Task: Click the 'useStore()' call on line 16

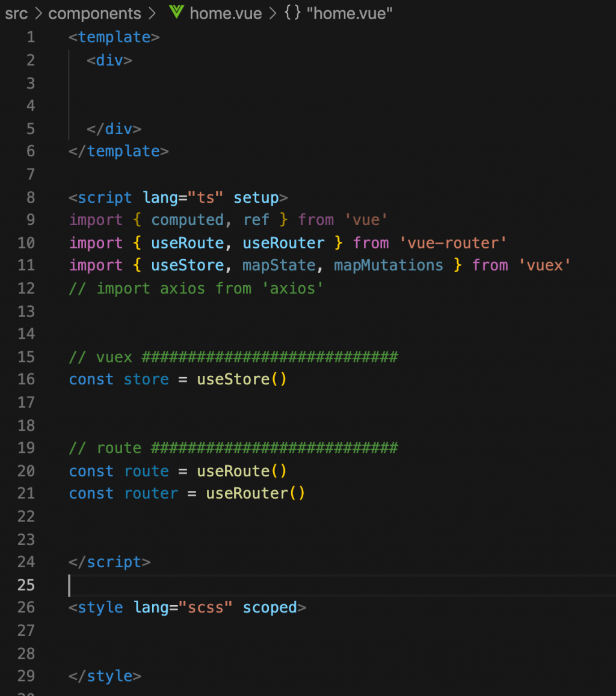Action: [x=242, y=379]
